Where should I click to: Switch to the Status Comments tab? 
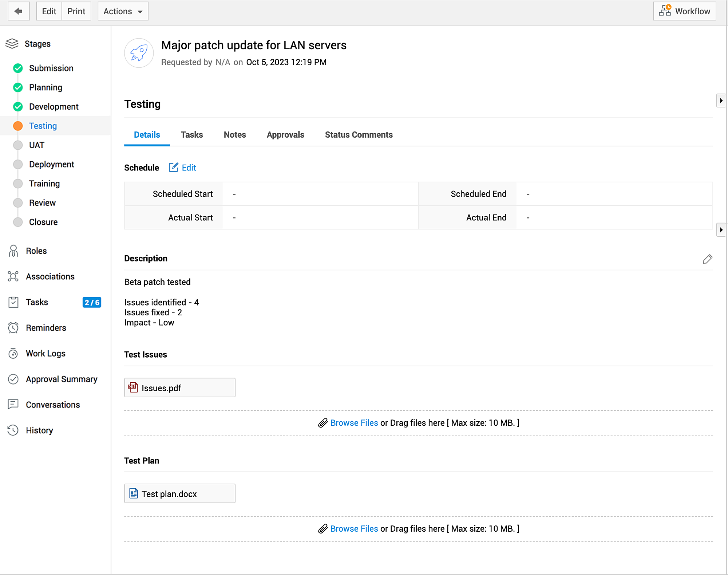(359, 135)
